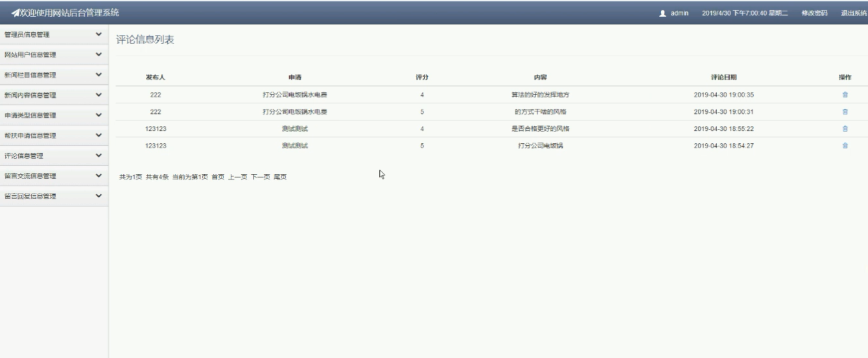Image resolution: width=868 pixels, height=358 pixels.
Task: Go to 首页 in pagination
Action: click(x=218, y=177)
